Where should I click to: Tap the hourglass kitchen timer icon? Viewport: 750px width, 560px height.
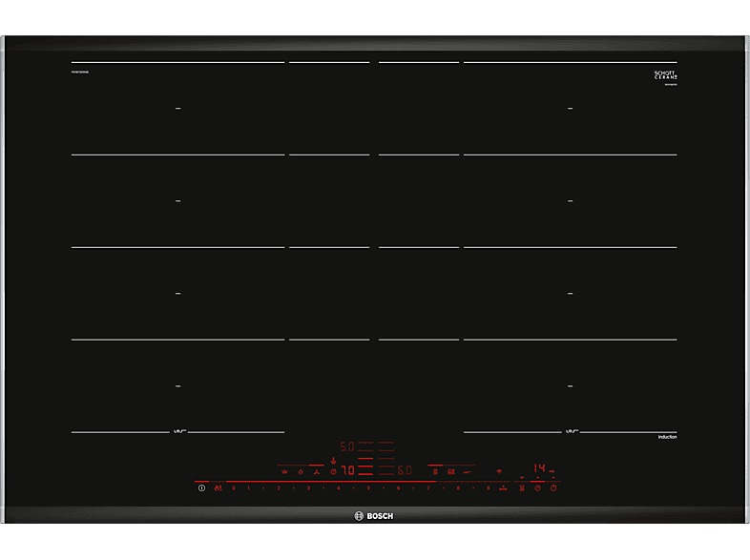[522, 488]
